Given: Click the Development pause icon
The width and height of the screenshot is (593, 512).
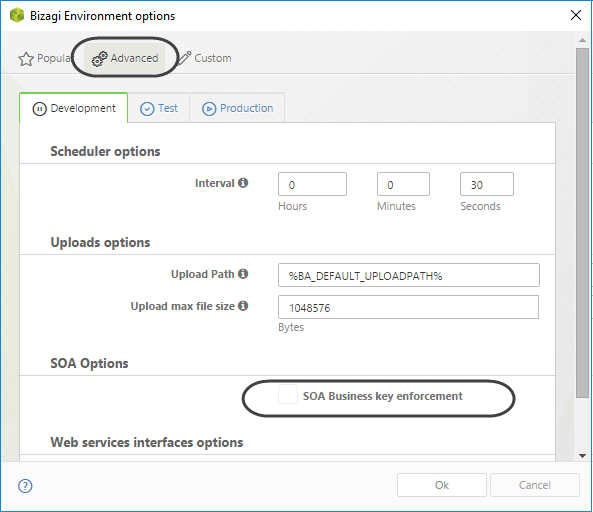Looking at the screenshot, I should tap(39, 109).
